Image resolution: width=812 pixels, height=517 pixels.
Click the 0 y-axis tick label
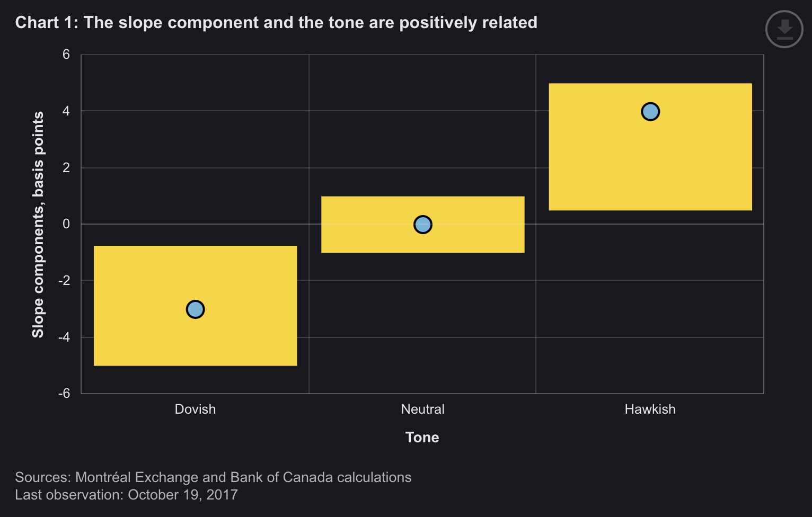coord(66,224)
